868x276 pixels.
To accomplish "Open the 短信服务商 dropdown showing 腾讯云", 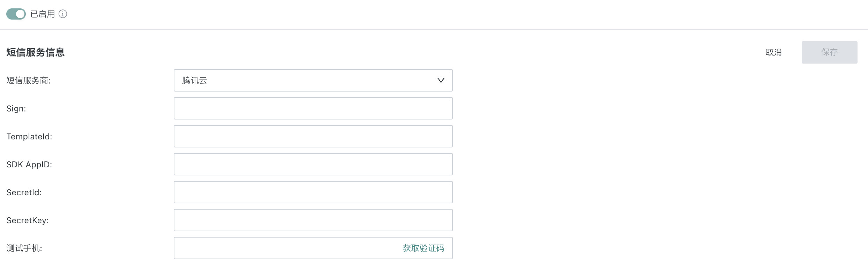I will coord(307,80).
